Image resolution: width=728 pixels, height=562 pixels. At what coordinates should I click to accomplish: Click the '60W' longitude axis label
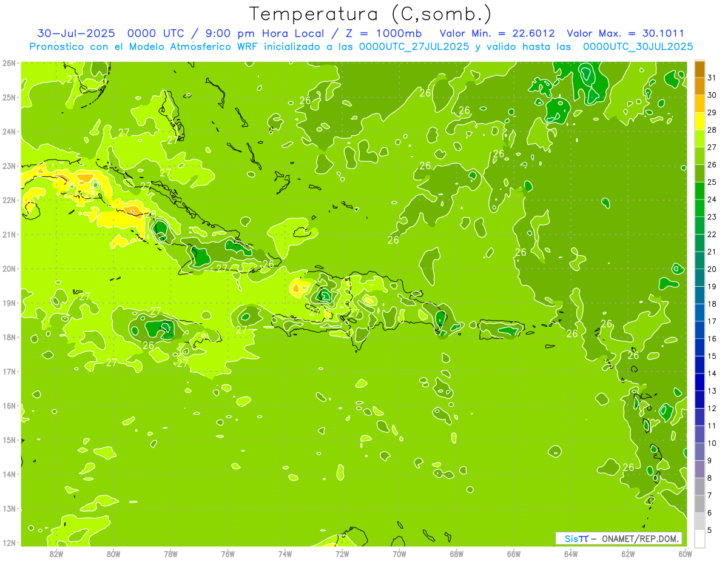point(685,554)
